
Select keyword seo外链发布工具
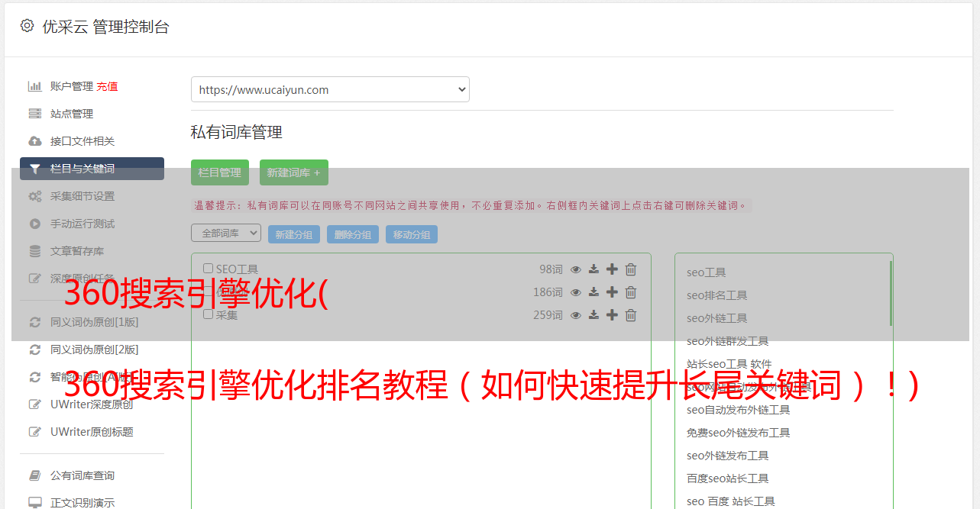[x=728, y=456]
